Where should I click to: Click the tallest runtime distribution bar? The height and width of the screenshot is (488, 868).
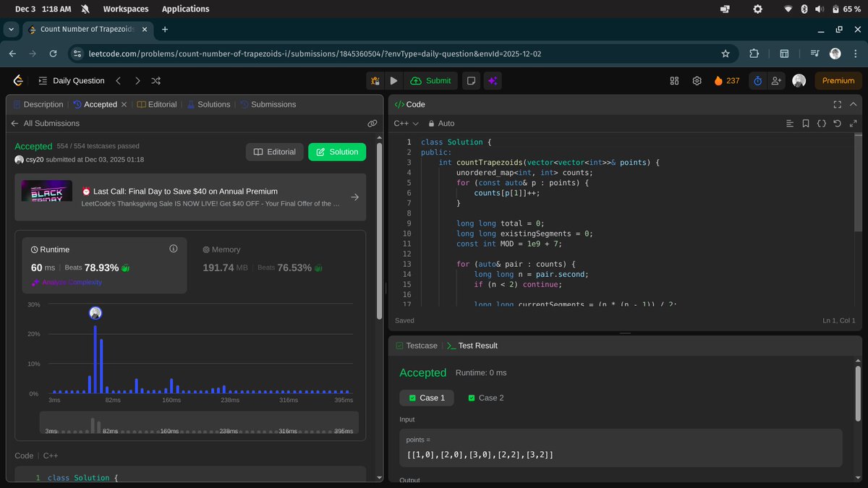[95, 359]
